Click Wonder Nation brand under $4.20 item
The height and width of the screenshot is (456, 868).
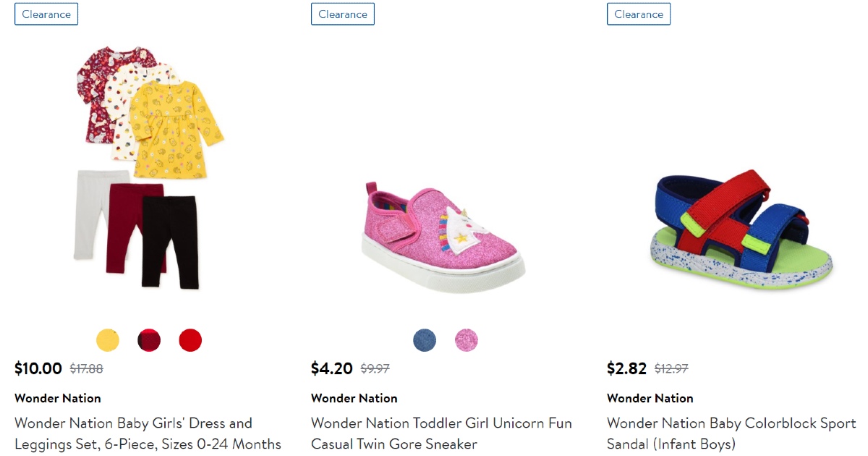point(354,398)
